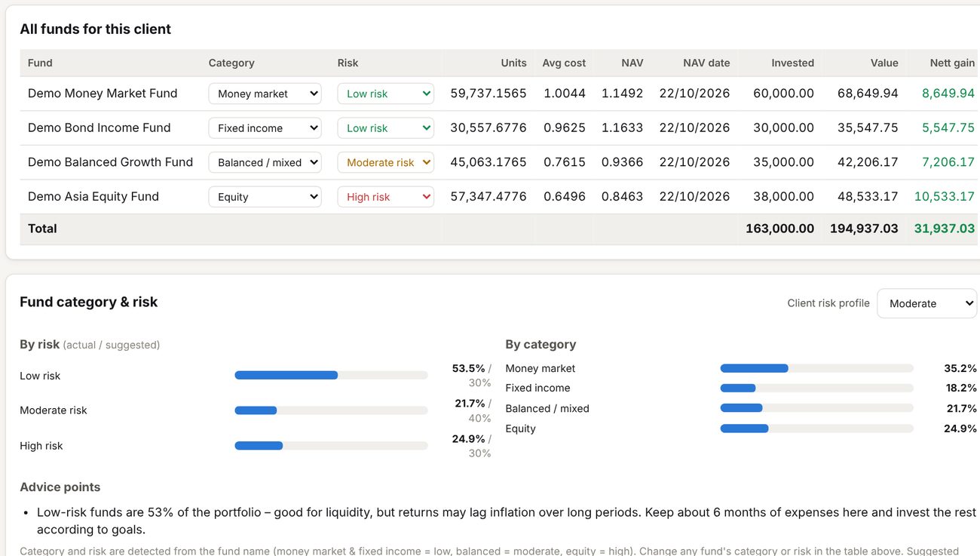Click the NAV value 0.8463
980x556 pixels.
point(622,196)
